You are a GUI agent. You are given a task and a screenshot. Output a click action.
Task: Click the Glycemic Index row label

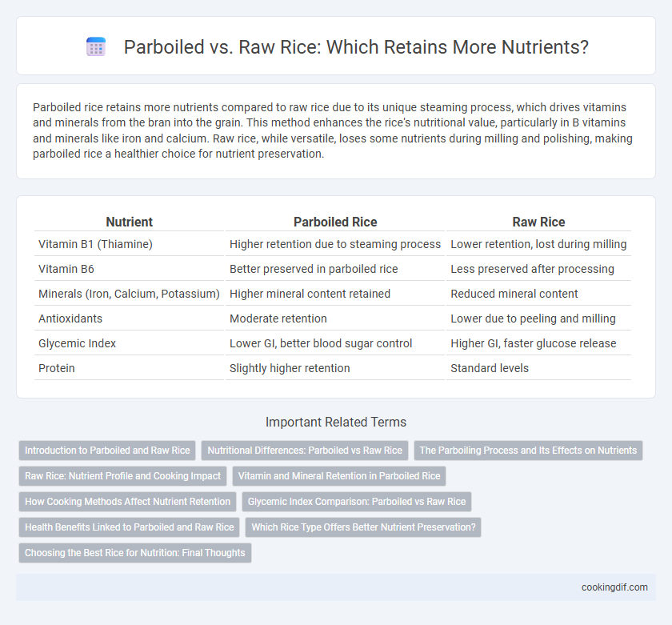point(77,343)
